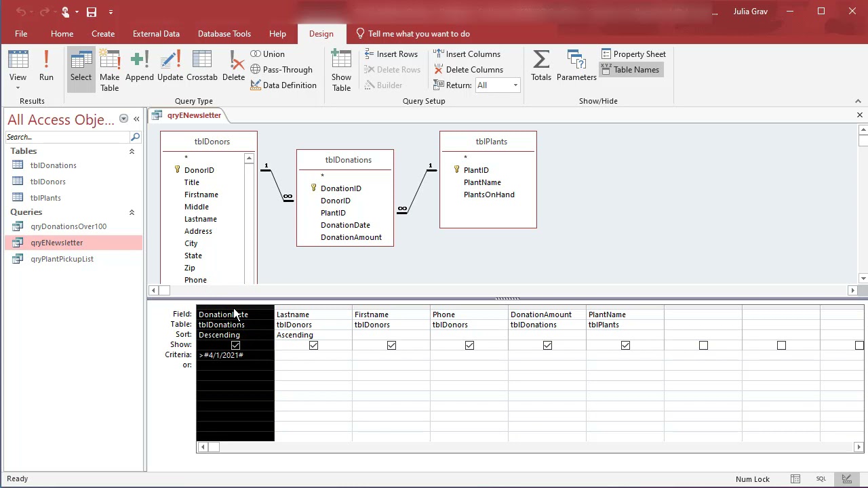
Task: Uncheck Show for the Firstname column
Action: (x=391, y=346)
